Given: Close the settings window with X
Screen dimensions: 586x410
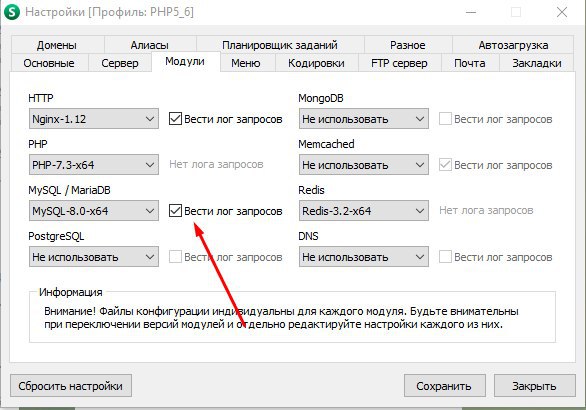Looking at the screenshot, I should tap(562, 12).
